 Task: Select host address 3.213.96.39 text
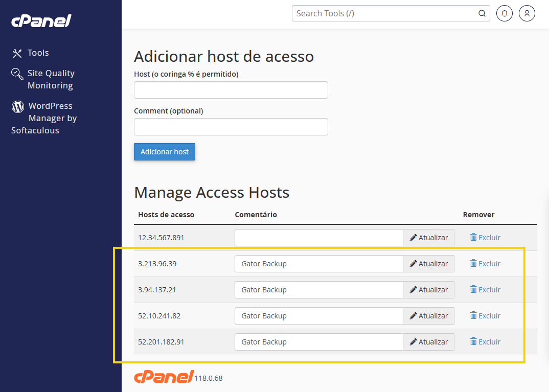point(157,264)
